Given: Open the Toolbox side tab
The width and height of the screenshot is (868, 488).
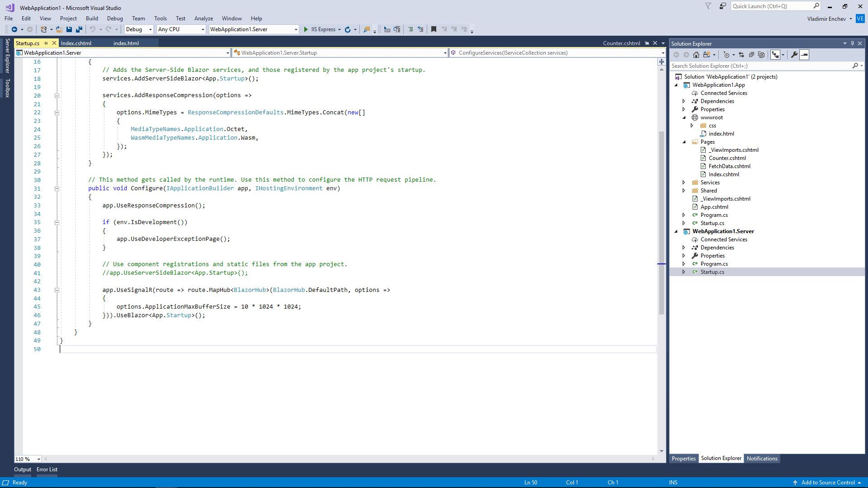Looking at the screenshot, I should pyautogui.click(x=7, y=88).
